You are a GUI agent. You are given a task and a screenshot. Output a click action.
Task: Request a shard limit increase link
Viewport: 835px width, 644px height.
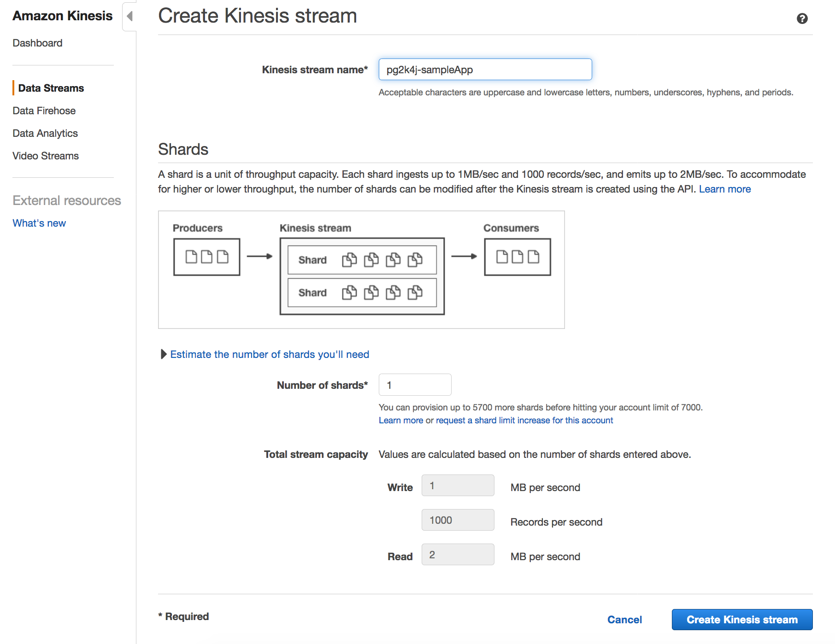tap(524, 420)
